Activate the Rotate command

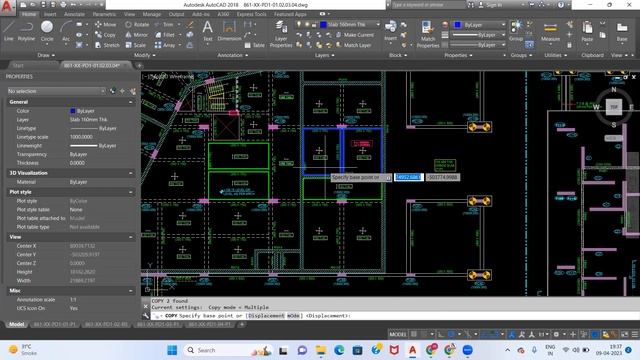click(x=137, y=24)
